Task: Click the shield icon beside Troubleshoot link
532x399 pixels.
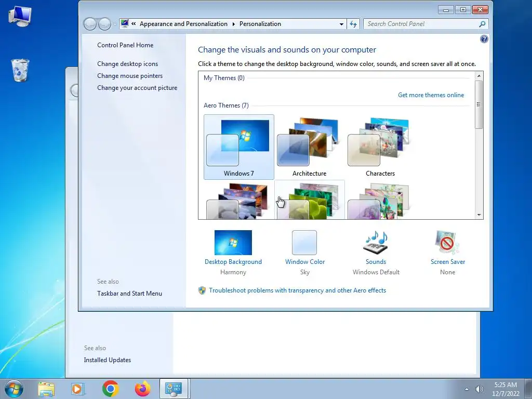Action: click(202, 290)
